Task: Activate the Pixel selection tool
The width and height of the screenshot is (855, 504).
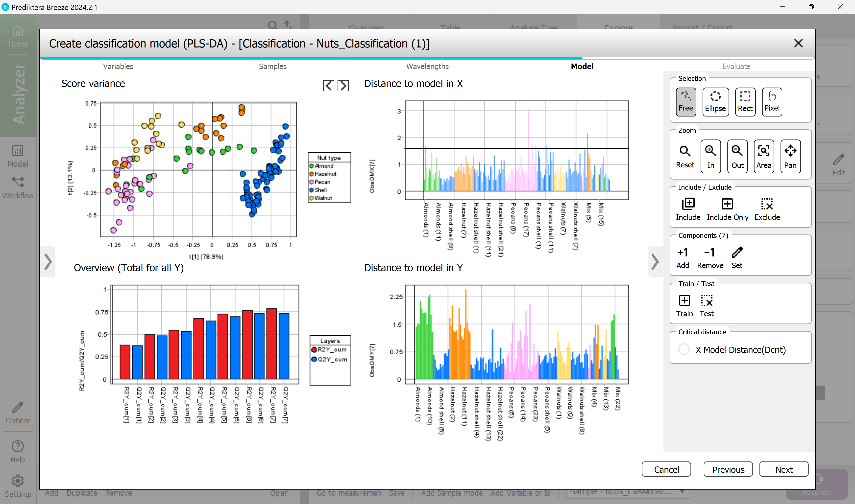Action: pyautogui.click(x=771, y=102)
